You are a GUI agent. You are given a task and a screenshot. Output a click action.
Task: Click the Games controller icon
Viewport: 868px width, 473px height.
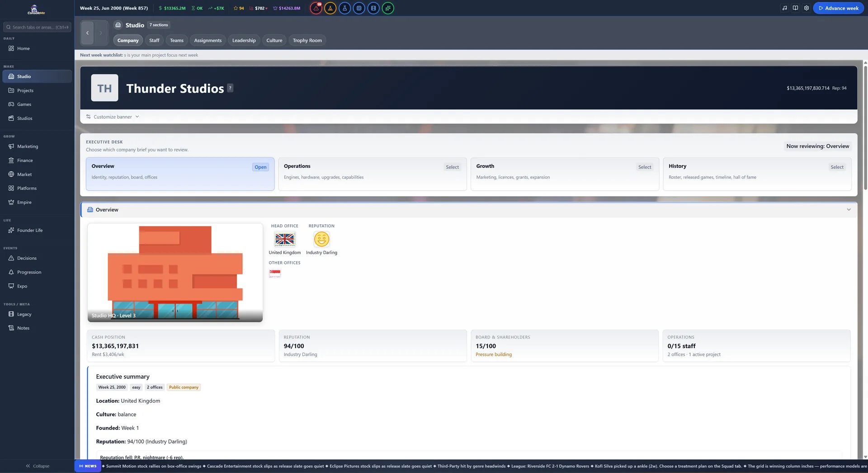tap(11, 104)
